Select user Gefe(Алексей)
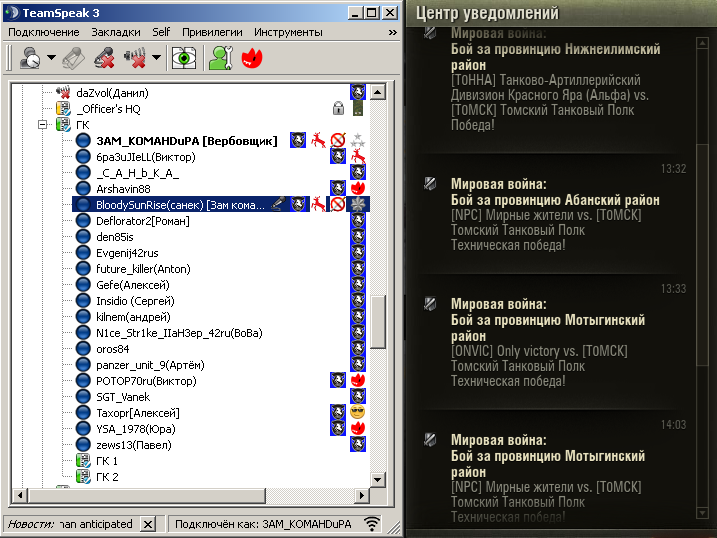 click(x=133, y=285)
